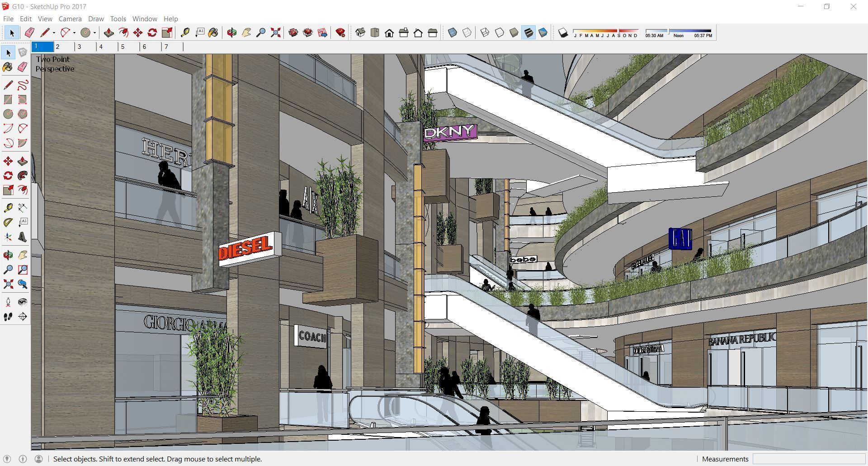Click the credits status bar icon
868x466 pixels.
(23, 459)
